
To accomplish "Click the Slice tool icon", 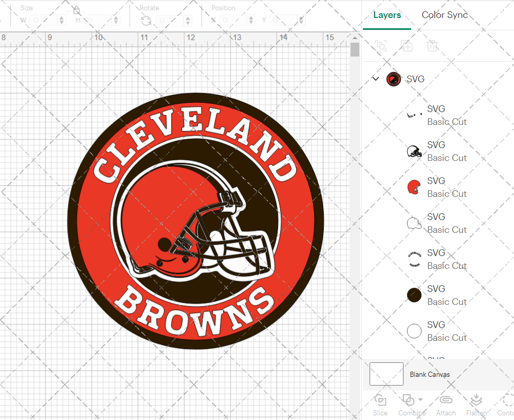I will click(x=380, y=400).
